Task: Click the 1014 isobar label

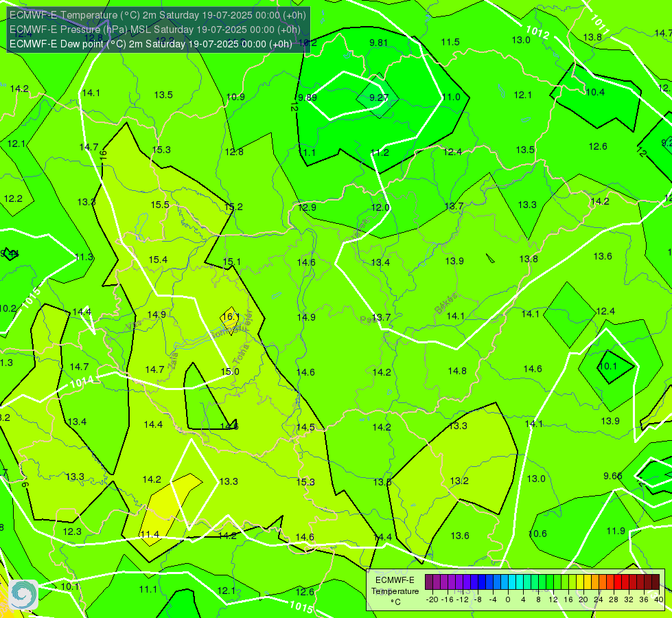Action: pos(82,382)
